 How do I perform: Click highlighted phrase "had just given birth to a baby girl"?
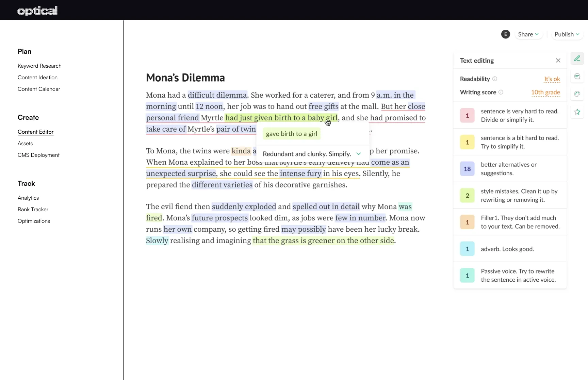point(281,118)
